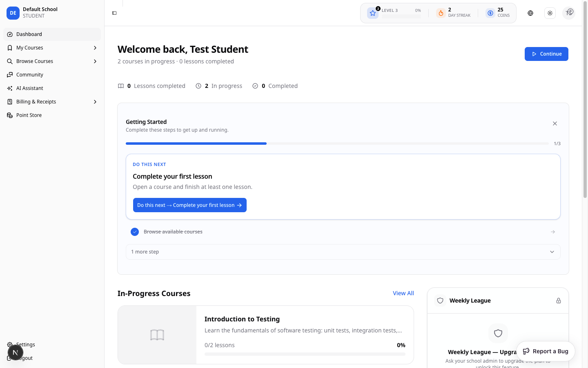Click the day streak flame icon
Viewport: 588px width, 368px height.
(x=441, y=13)
